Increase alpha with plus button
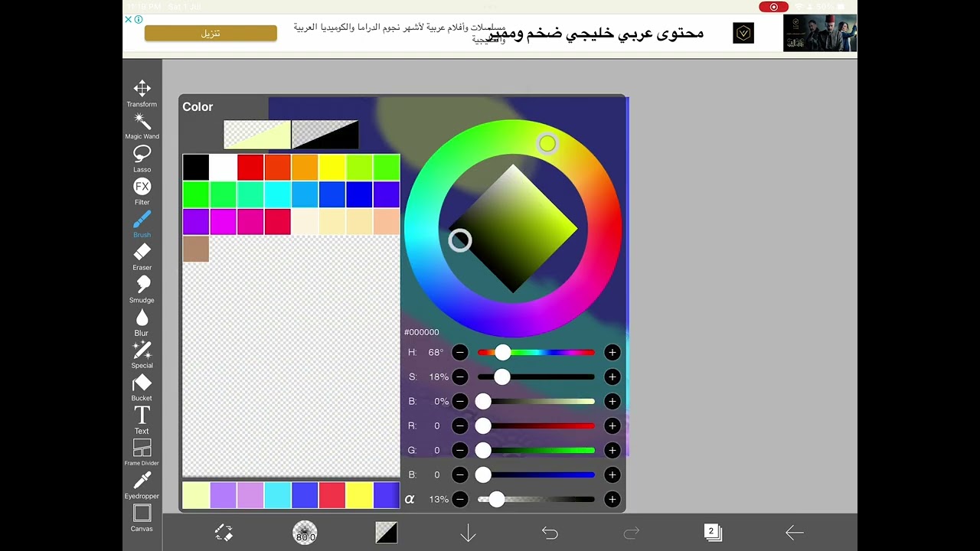 point(612,499)
